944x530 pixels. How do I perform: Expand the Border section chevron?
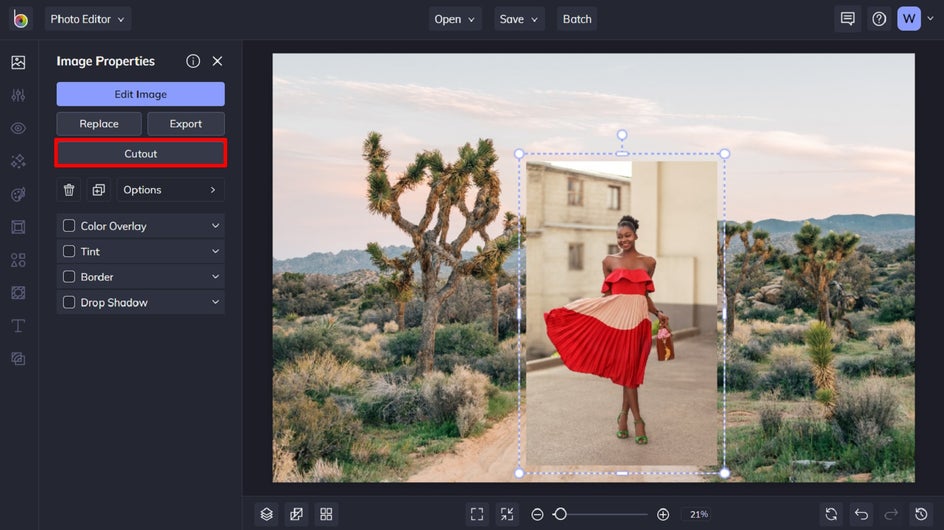pyautogui.click(x=215, y=277)
